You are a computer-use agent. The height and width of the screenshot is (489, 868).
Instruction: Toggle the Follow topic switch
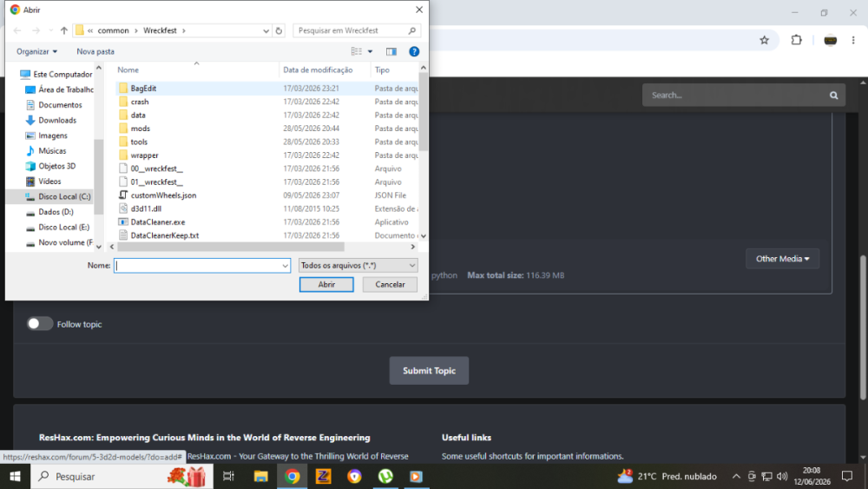coord(39,324)
